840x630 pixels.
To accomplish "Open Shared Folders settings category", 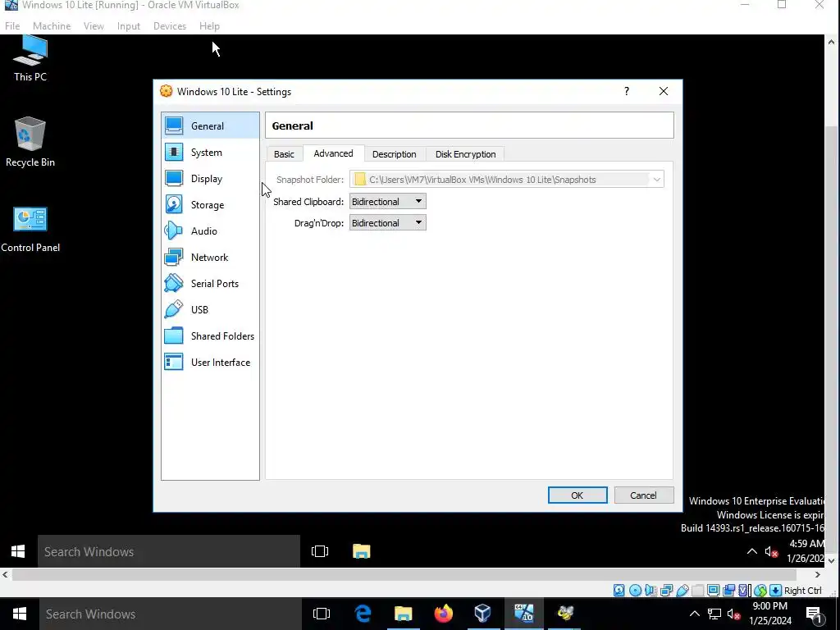I will 210,336.
